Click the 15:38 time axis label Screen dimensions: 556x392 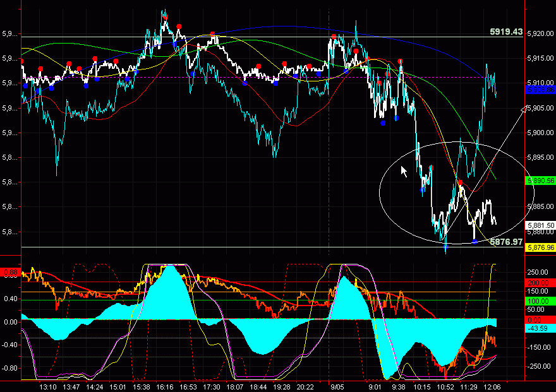(x=141, y=387)
